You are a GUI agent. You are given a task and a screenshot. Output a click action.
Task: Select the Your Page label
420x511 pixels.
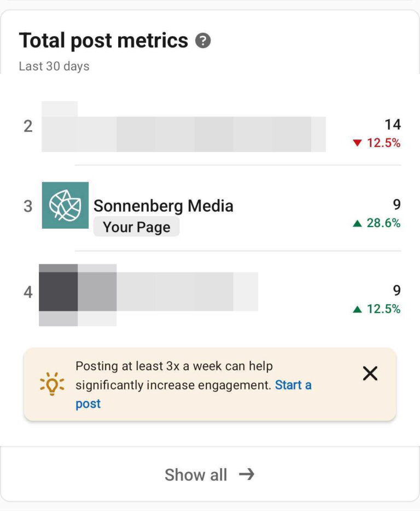point(136,227)
